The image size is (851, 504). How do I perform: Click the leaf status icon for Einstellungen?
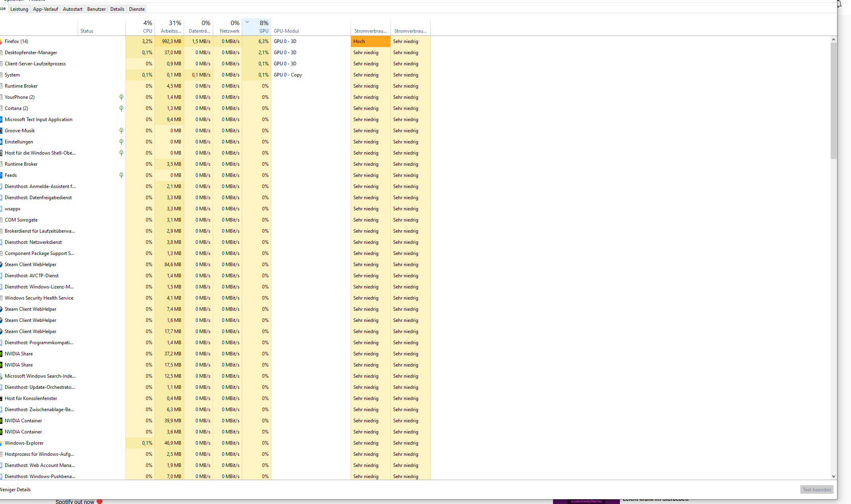pos(121,141)
